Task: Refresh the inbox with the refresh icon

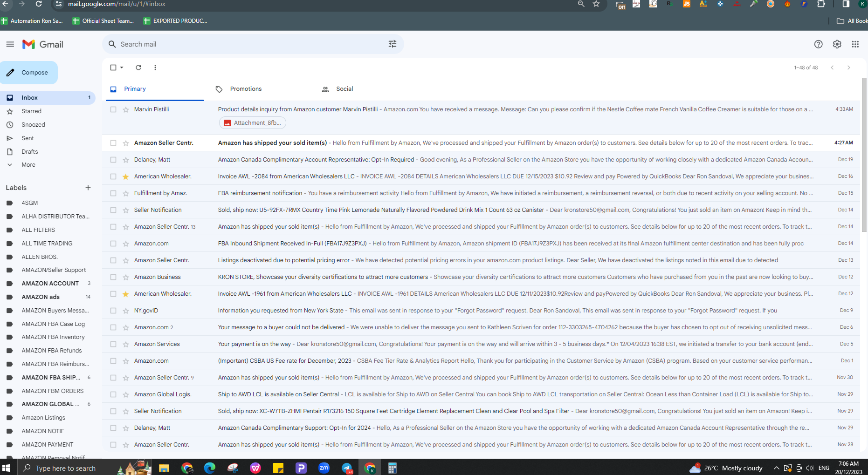Action: coord(138,68)
